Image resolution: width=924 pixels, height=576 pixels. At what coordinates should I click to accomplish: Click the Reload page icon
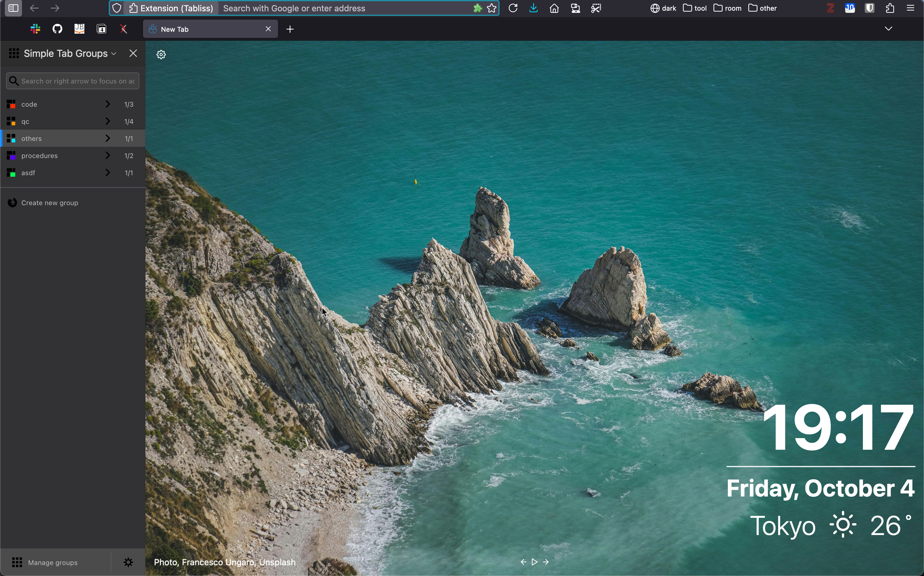pyautogui.click(x=513, y=8)
